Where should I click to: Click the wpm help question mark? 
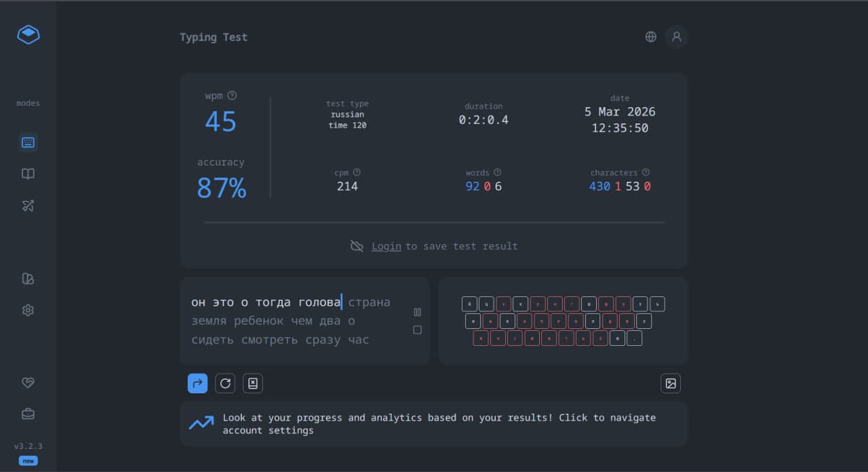(x=233, y=96)
